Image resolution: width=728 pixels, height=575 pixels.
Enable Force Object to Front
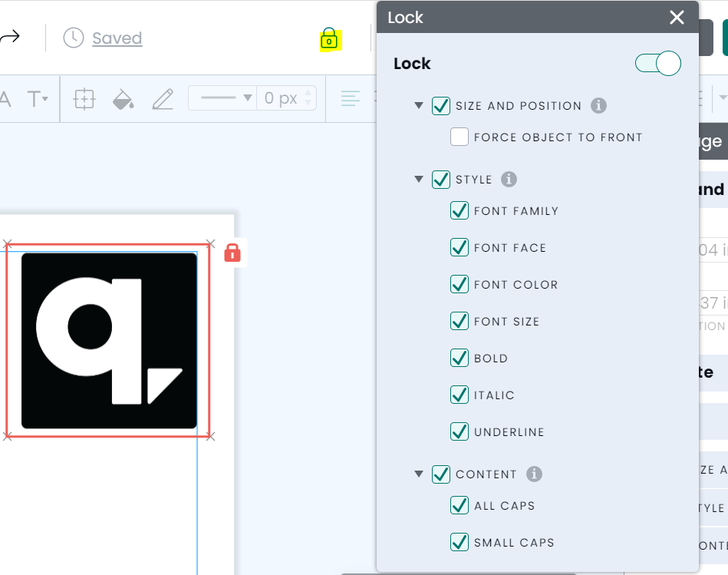[460, 137]
